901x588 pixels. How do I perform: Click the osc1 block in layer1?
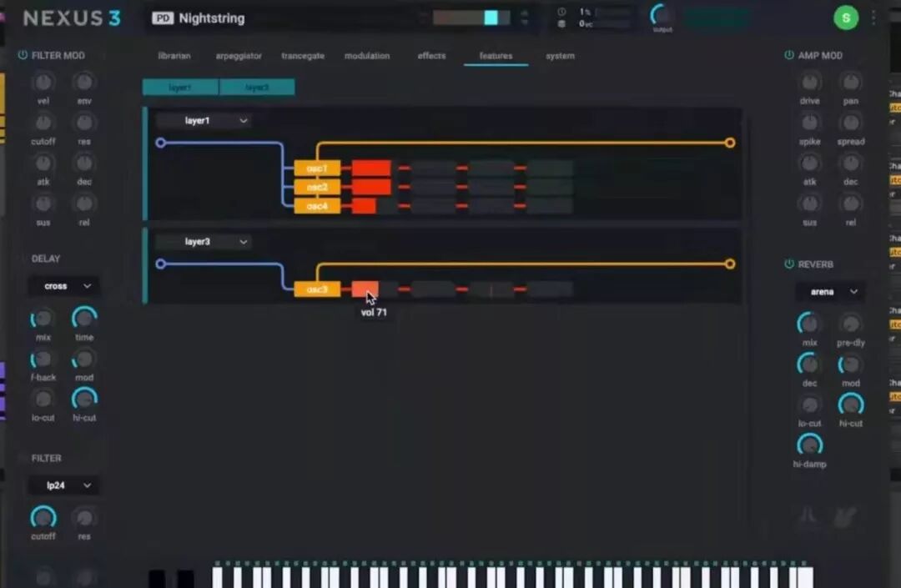(317, 168)
